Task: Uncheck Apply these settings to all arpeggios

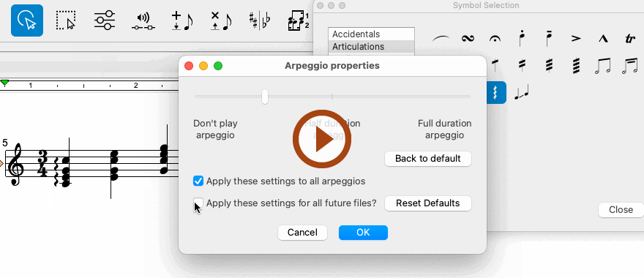Action: point(198,181)
